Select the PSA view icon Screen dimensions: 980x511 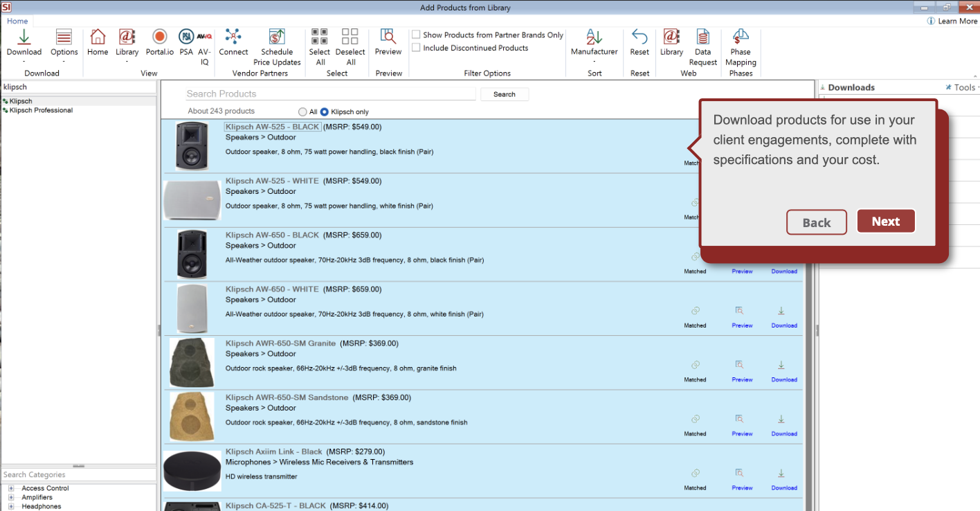185,37
